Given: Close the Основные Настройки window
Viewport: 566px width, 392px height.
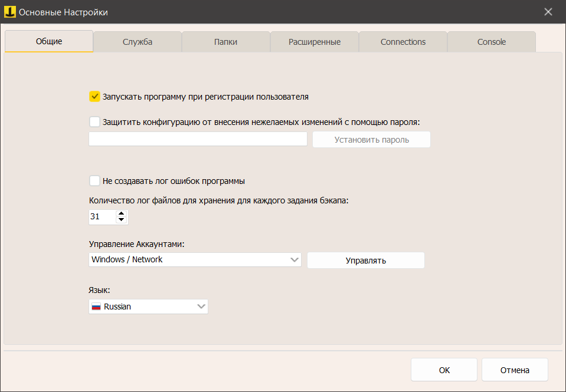Looking at the screenshot, I should tap(548, 12).
